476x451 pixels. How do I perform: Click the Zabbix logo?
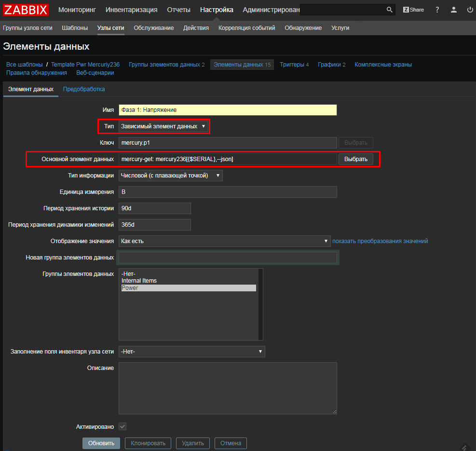click(x=26, y=10)
